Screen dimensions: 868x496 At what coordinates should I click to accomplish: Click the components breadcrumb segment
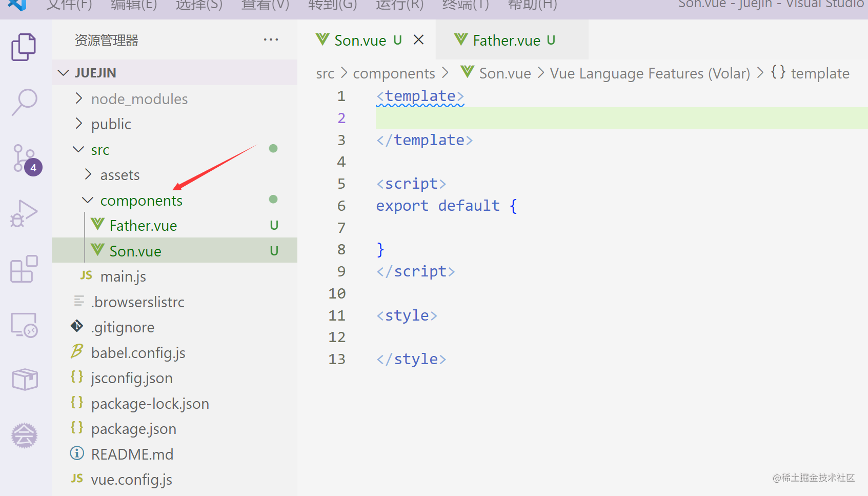[394, 73]
